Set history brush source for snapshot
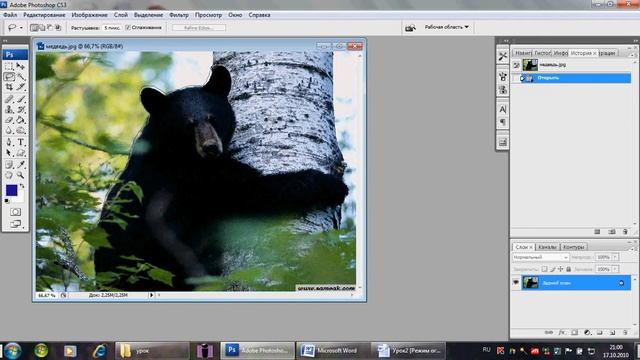The width and height of the screenshot is (640, 360). coord(516,64)
